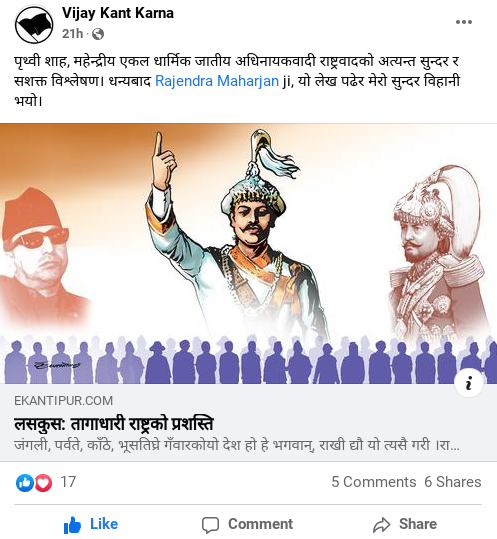Screen dimensions: 497x539
Task: View the 6 Shares list
Action: (453, 482)
